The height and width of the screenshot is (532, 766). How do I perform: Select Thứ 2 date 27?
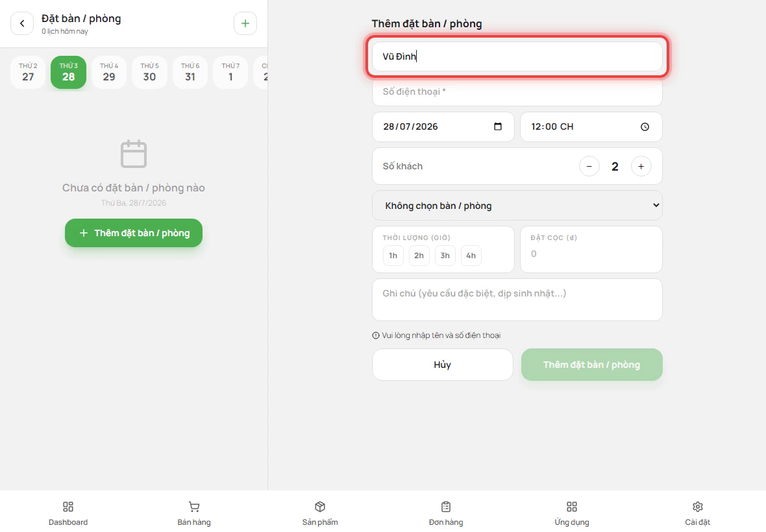(28, 72)
